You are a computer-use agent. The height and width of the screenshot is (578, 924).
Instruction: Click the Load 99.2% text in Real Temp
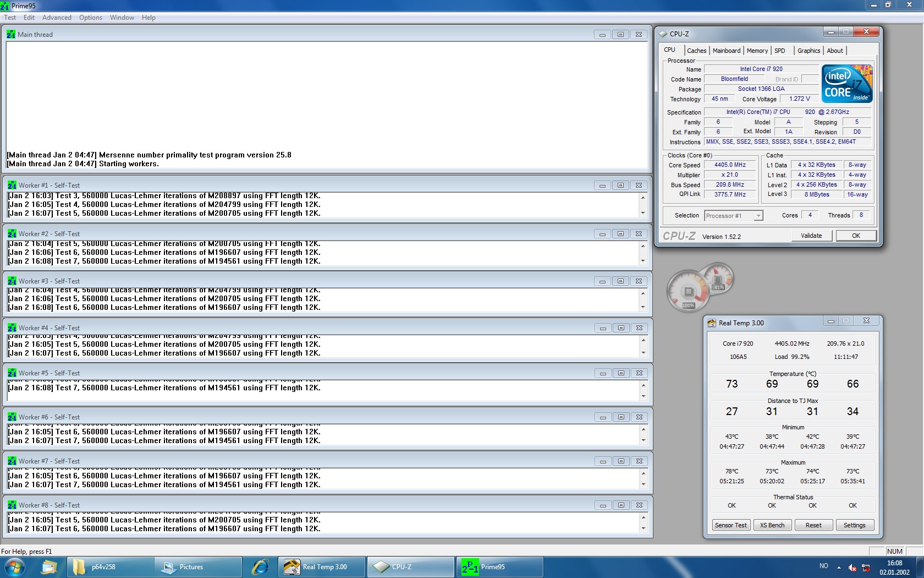(x=792, y=357)
